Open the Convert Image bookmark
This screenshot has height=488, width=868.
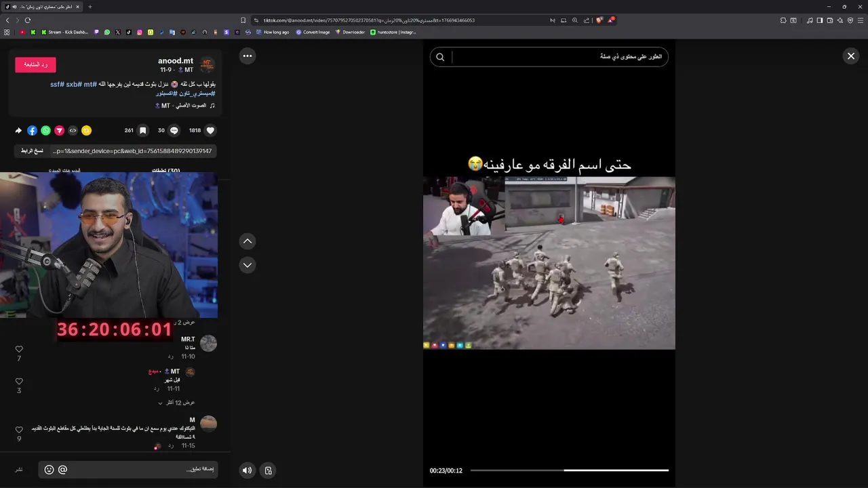(313, 32)
